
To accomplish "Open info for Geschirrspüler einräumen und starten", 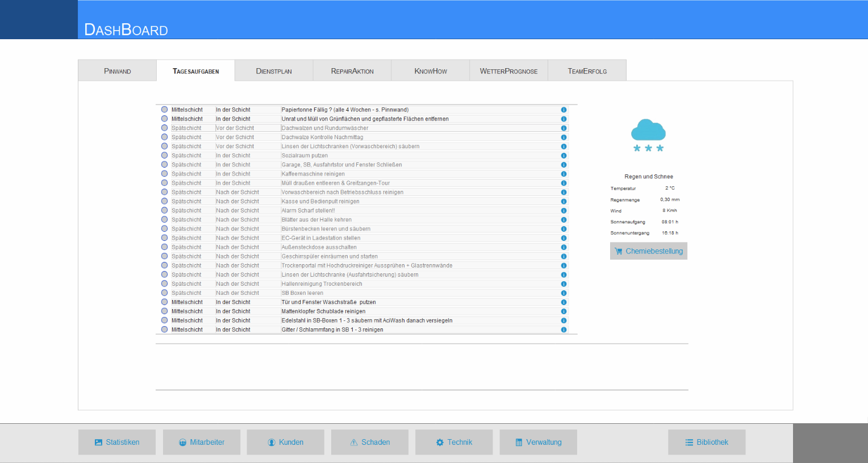I will pyautogui.click(x=564, y=256).
